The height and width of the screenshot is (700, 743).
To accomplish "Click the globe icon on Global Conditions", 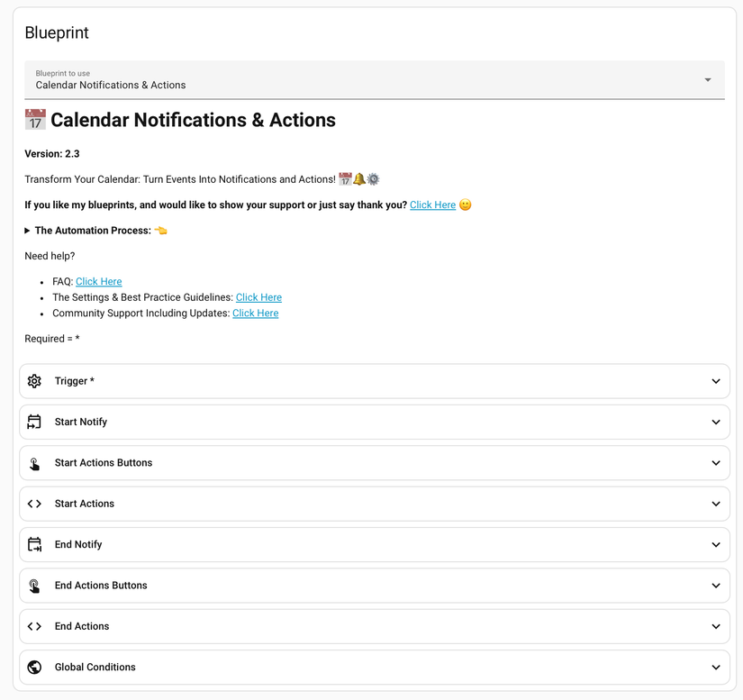I will click(34, 667).
